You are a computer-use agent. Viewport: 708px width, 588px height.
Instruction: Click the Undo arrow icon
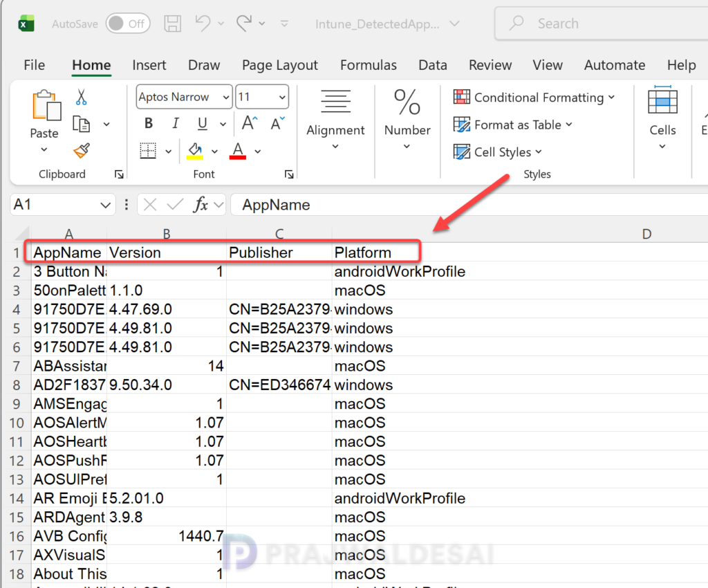click(203, 23)
